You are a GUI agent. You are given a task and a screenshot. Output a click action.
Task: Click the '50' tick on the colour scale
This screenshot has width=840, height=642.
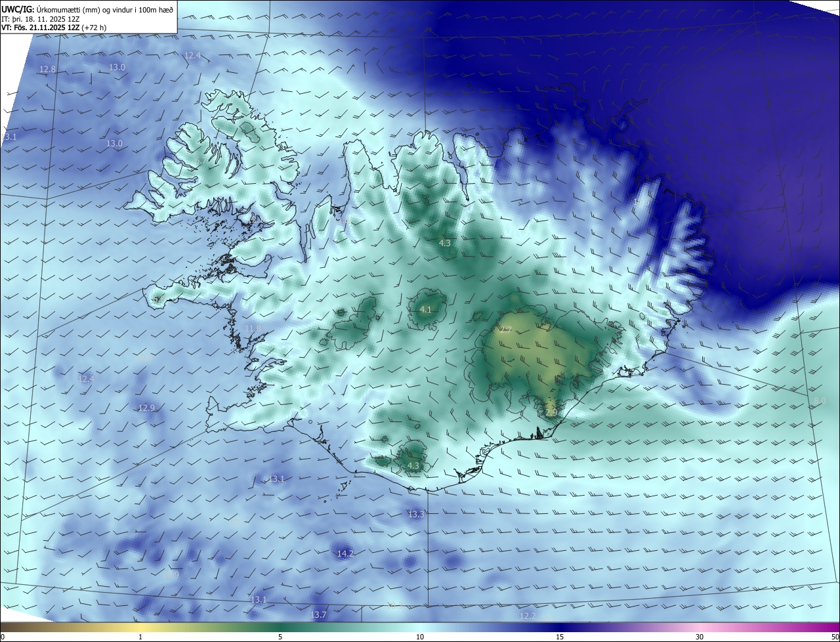835,637
